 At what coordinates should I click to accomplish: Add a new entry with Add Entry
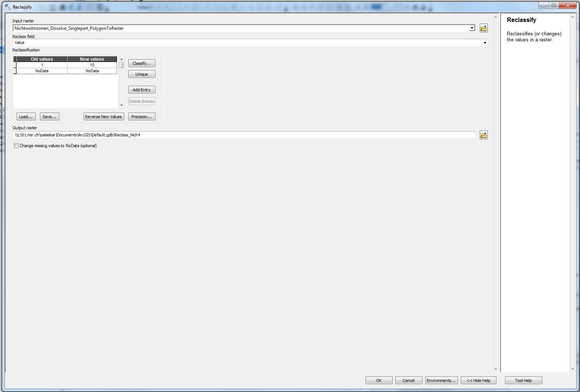[142, 90]
